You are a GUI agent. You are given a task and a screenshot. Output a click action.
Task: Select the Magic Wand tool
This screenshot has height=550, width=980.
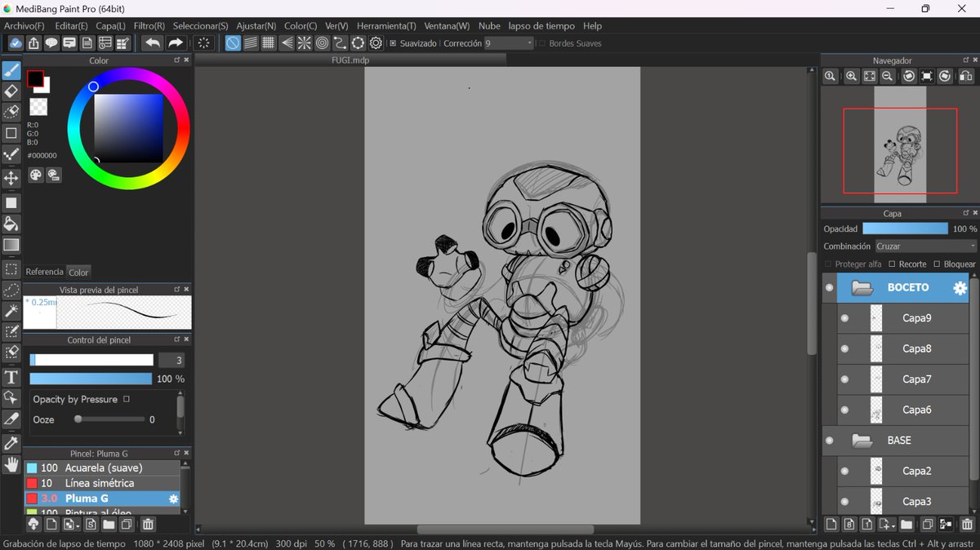tap(11, 311)
